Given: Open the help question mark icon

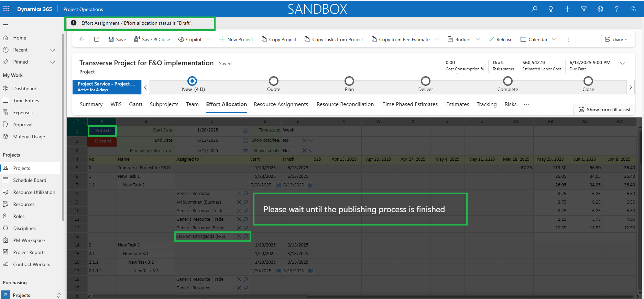Looking at the screenshot, I should pos(617,9).
